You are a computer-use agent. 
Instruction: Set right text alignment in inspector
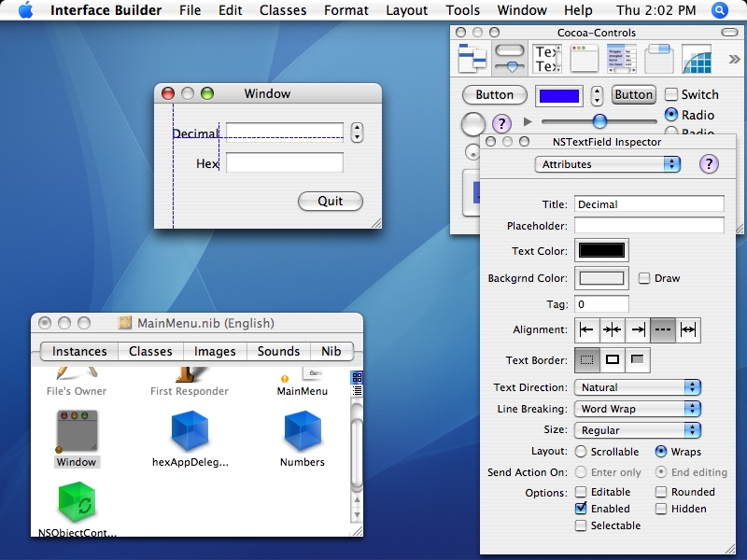(x=638, y=329)
